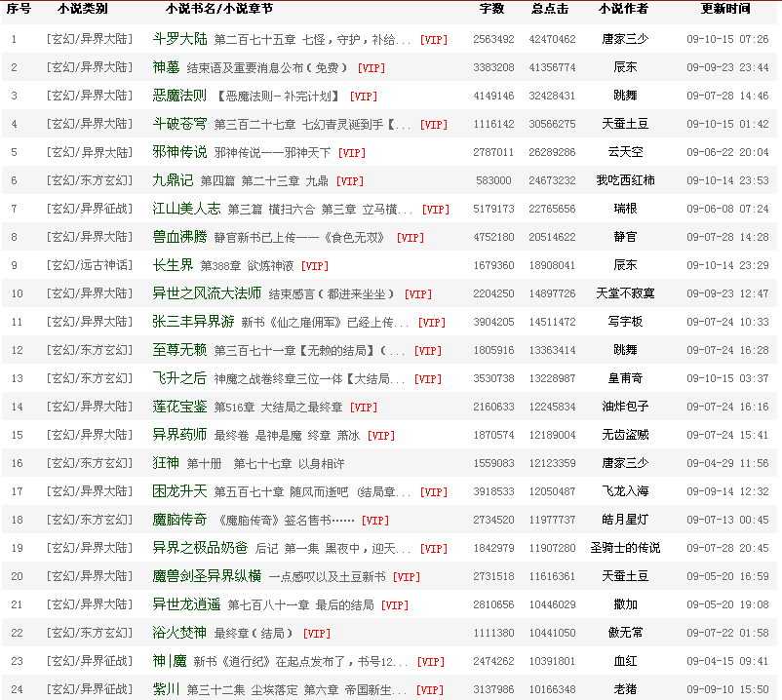Click category [玄幻/异界大陆] in row 1
This screenshot has height=700, width=782.
click(x=90, y=39)
